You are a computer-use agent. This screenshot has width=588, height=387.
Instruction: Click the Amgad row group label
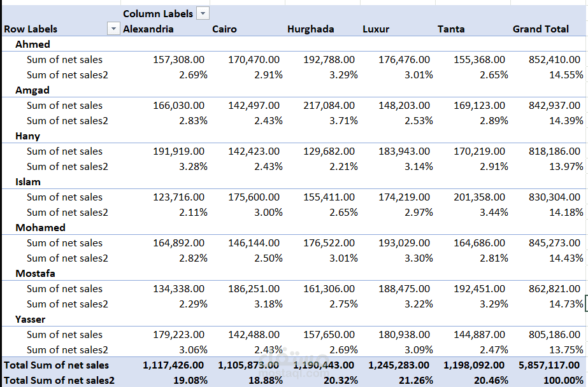(32, 90)
